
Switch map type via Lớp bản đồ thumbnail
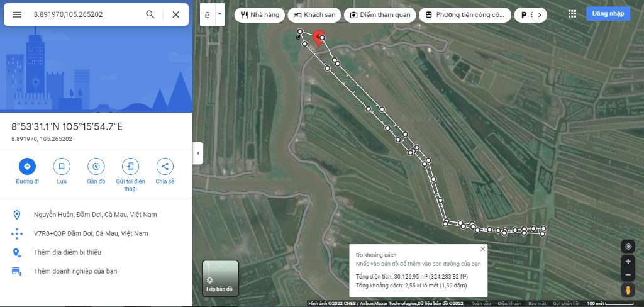(x=220, y=277)
